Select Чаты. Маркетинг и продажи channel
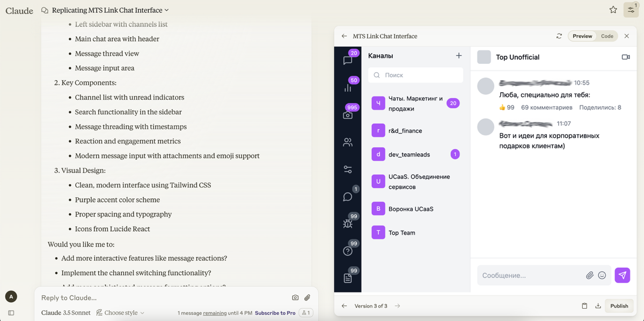 pyautogui.click(x=416, y=103)
